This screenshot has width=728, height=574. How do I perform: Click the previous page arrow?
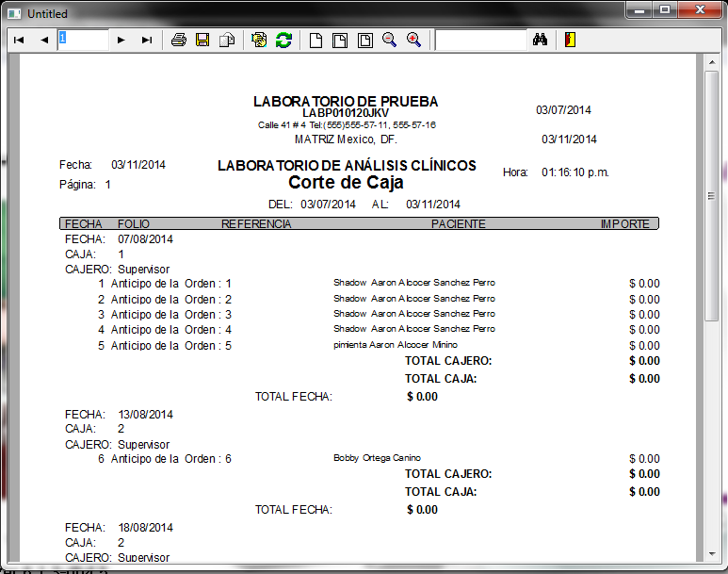coord(43,40)
